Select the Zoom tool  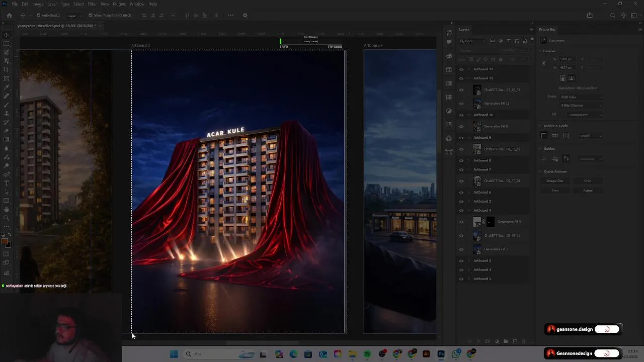[x=7, y=218]
